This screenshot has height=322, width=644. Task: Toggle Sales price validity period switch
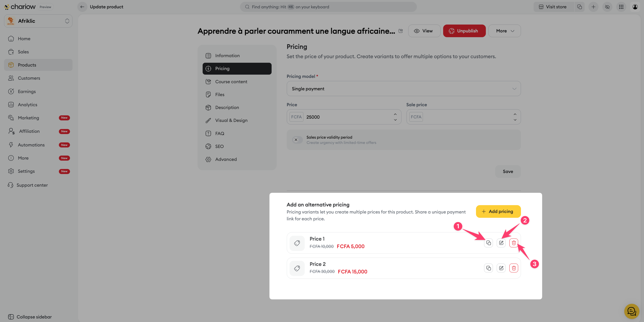click(297, 140)
